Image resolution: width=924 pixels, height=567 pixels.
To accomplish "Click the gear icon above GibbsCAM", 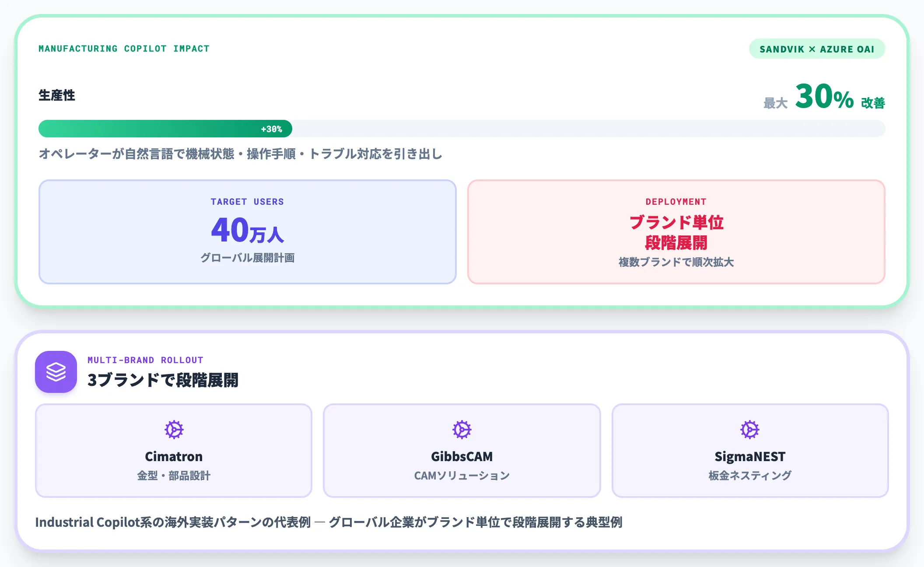I will pos(462,430).
